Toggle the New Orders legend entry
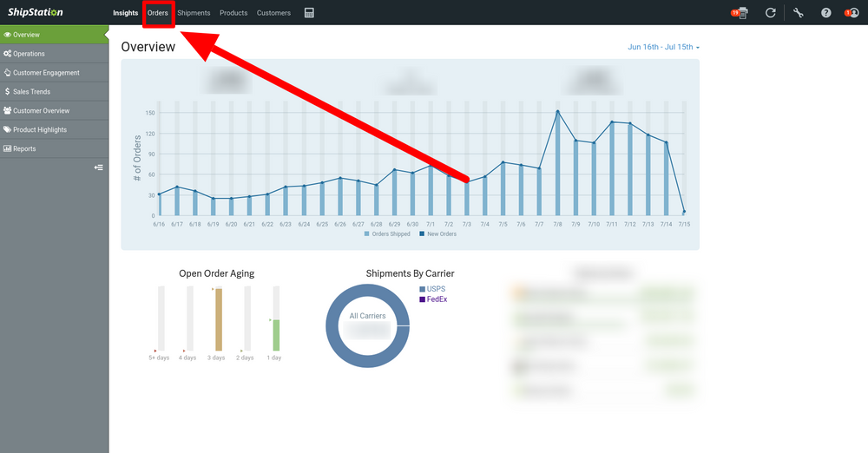The height and width of the screenshot is (453, 868). pos(437,234)
